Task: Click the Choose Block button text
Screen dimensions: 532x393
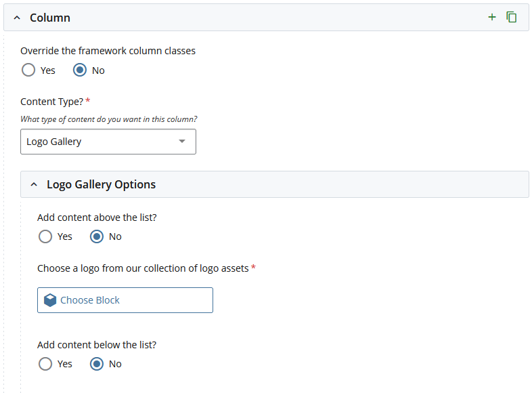Action: tap(90, 300)
